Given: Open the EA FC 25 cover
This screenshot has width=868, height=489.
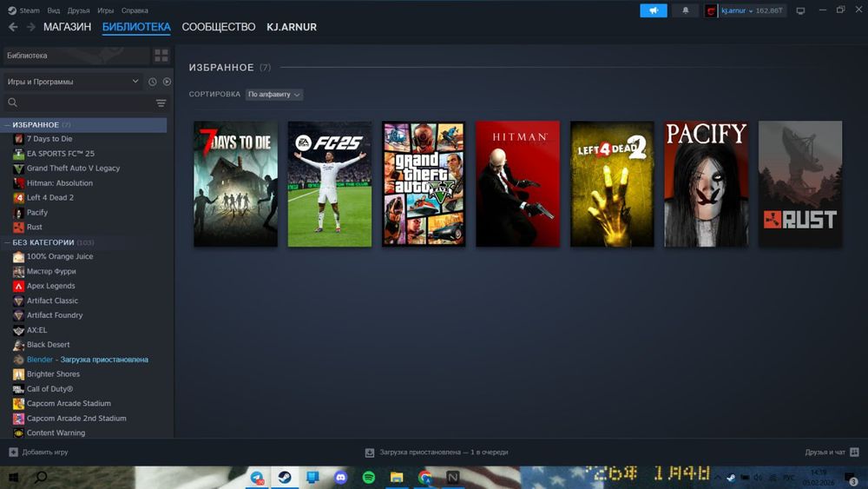Looking at the screenshot, I should click(x=330, y=184).
